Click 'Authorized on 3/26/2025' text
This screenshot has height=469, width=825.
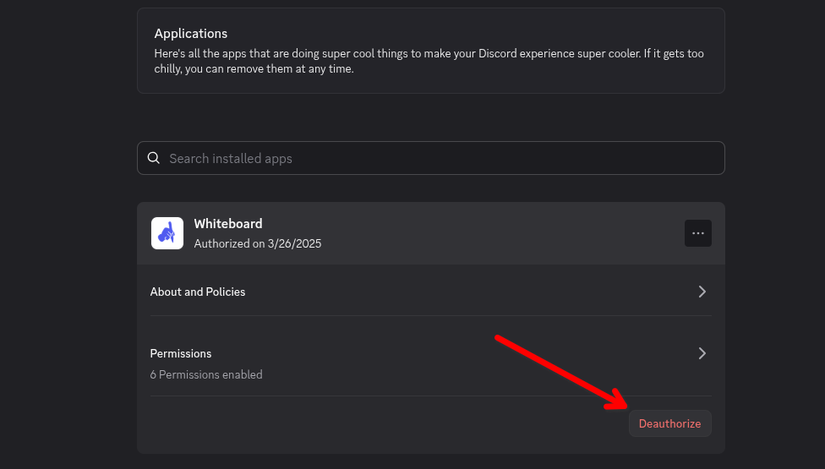tap(257, 244)
